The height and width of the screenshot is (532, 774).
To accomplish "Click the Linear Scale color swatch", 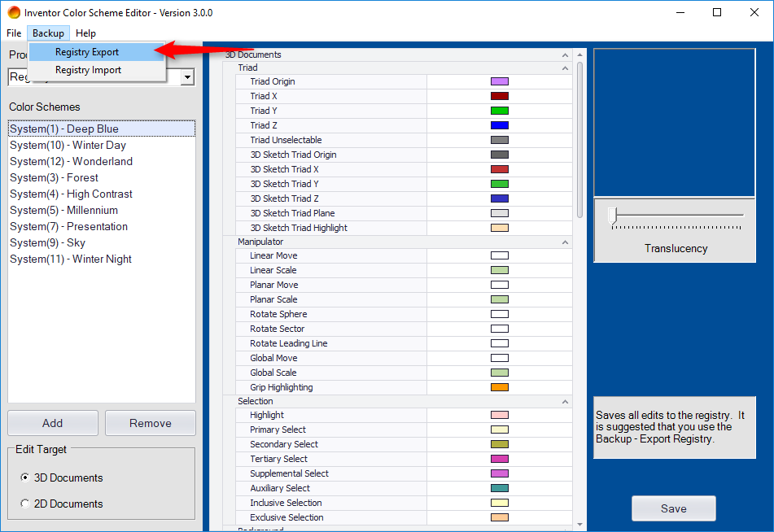I will click(x=500, y=270).
